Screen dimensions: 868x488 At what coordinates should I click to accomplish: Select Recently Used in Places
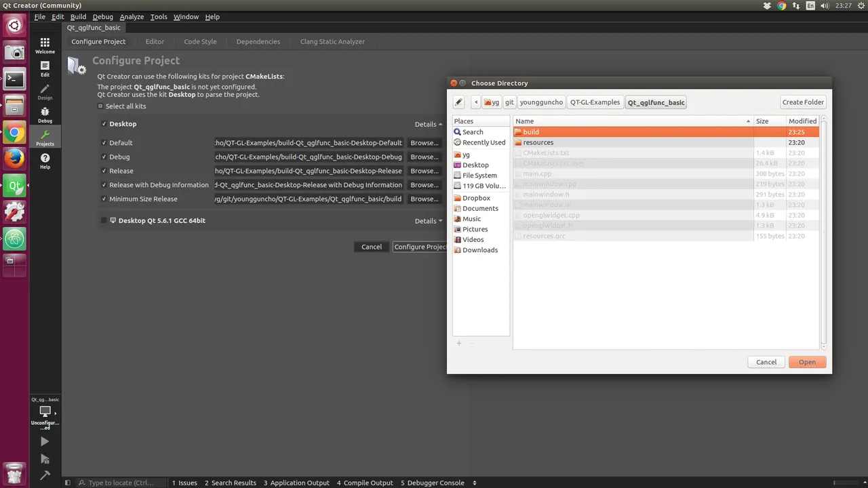pos(481,142)
